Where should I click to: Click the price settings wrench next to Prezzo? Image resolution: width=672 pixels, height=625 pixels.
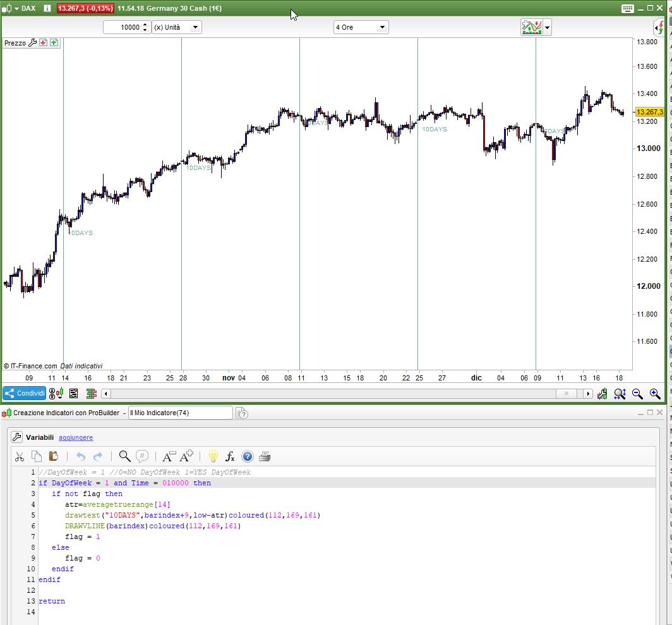point(33,43)
